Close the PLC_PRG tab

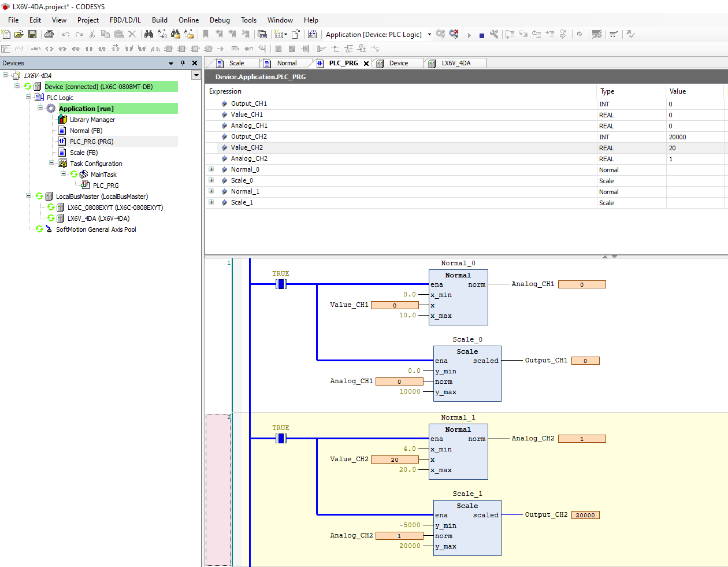pos(366,64)
